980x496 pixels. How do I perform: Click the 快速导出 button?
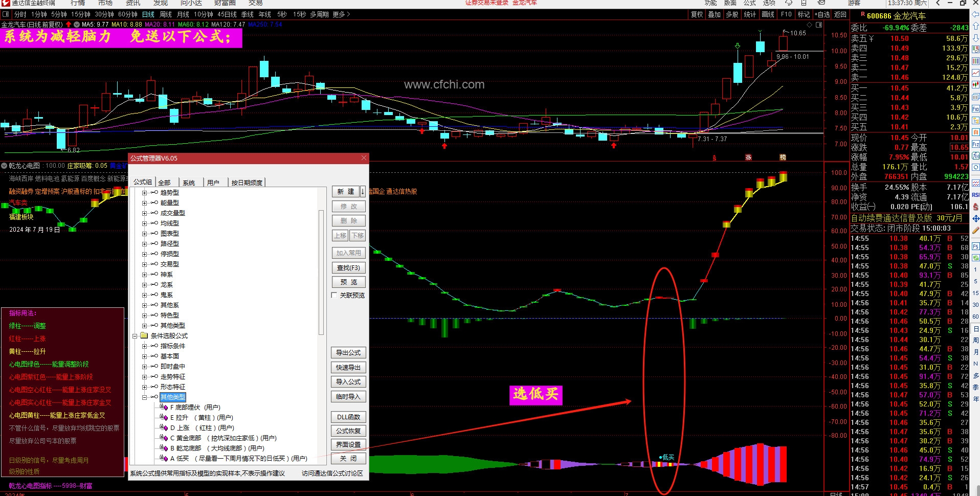pos(349,368)
